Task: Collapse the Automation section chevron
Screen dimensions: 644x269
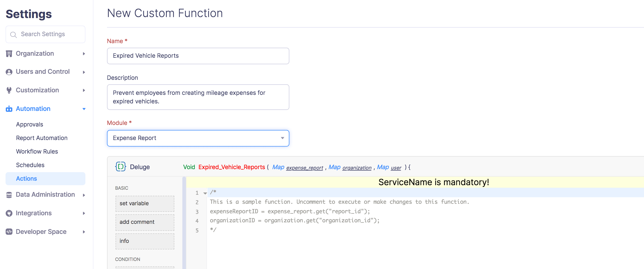Action: click(84, 109)
